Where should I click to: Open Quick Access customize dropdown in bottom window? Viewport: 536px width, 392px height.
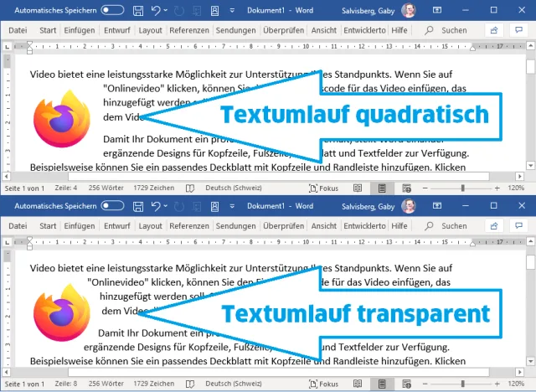232,206
